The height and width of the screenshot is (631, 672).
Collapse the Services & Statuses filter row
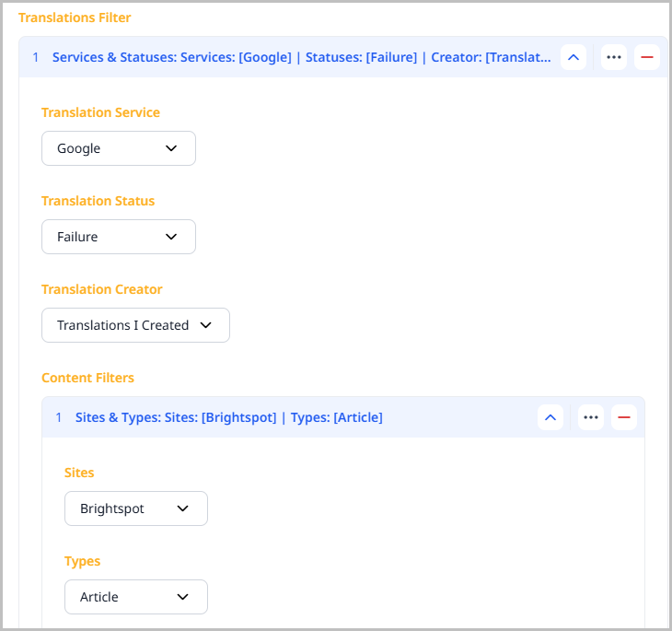(x=574, y=57)
